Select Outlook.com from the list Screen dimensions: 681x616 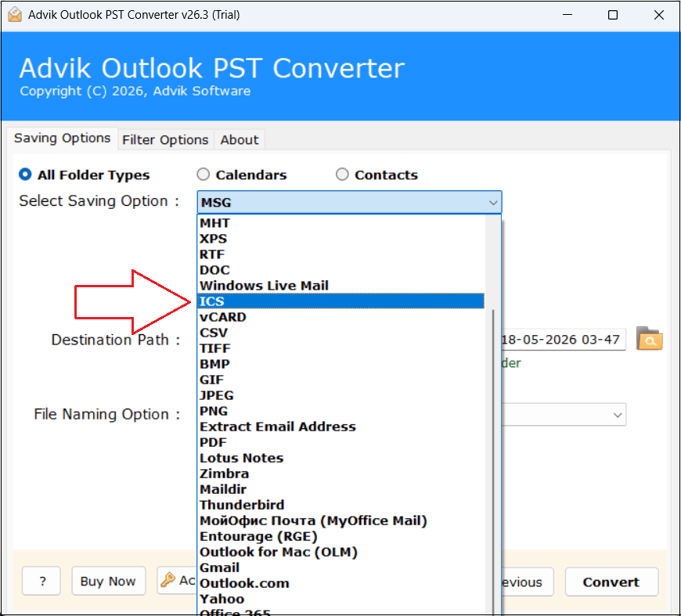[341, 583]
